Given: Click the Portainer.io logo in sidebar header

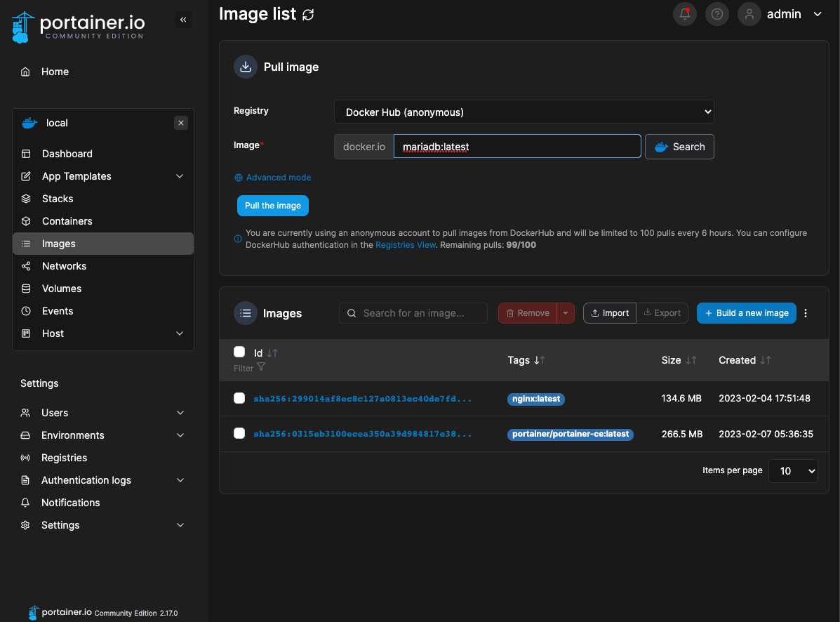Looking at the screenshot, I should click(78, 27).
